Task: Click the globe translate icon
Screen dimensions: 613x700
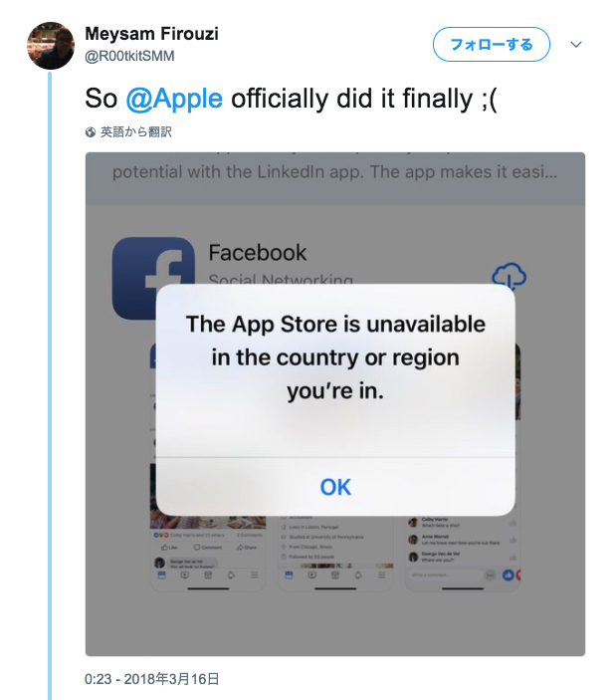Action: click(x=91, y=131)
